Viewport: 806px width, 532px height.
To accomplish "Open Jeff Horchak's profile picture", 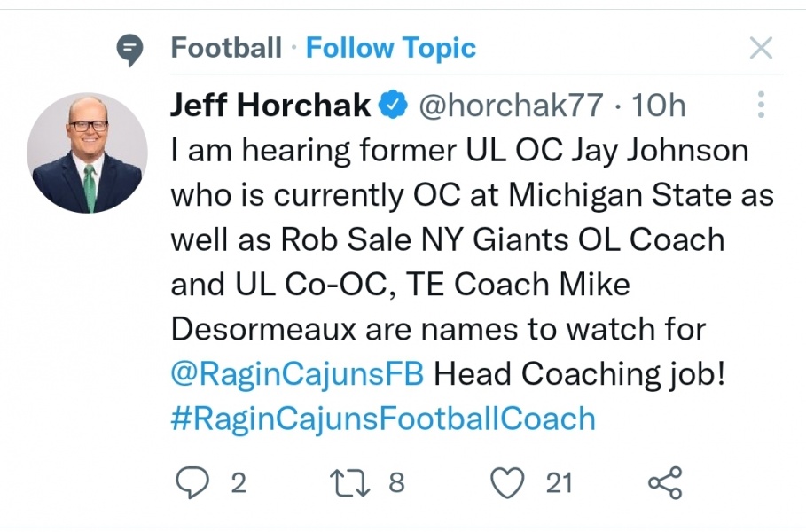I will coord(87,153).
